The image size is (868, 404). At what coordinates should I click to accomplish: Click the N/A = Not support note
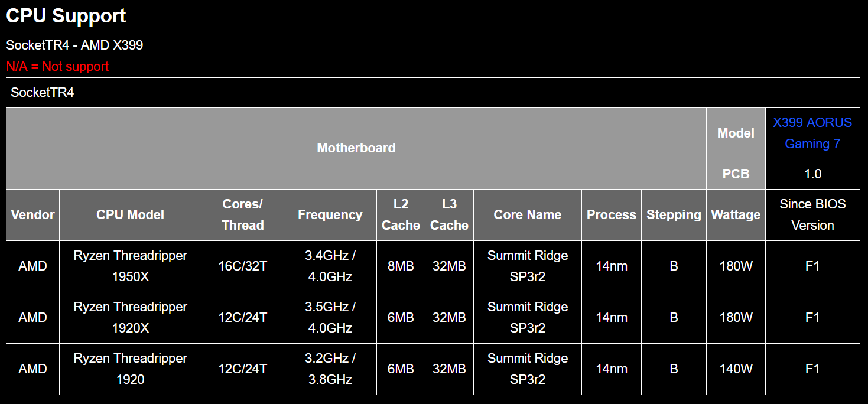(57, 66)
